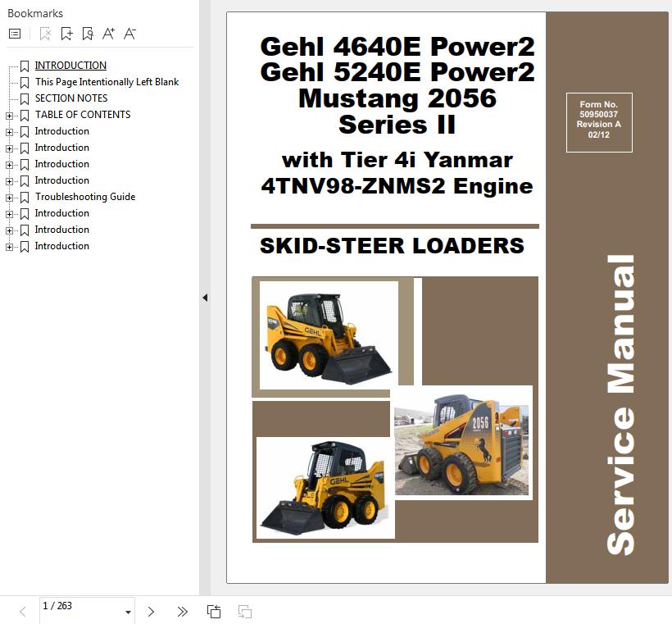Click the find current bookmark icon
The height and width of the screenshot is (624, 672).
click(88, 34)
